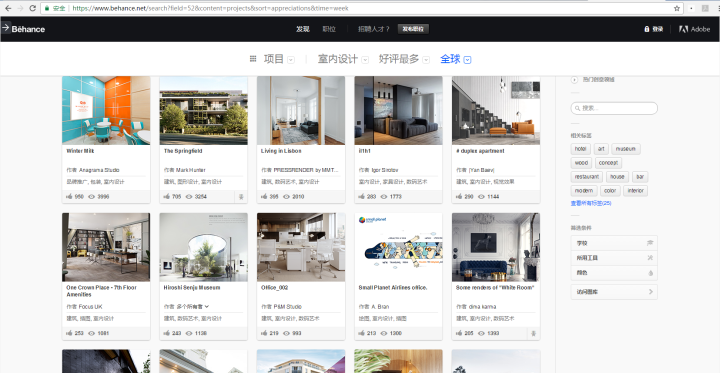Open author Anagrama Studio profile
The height and width of the screenshot is (373, 720).
pos(99,170)
